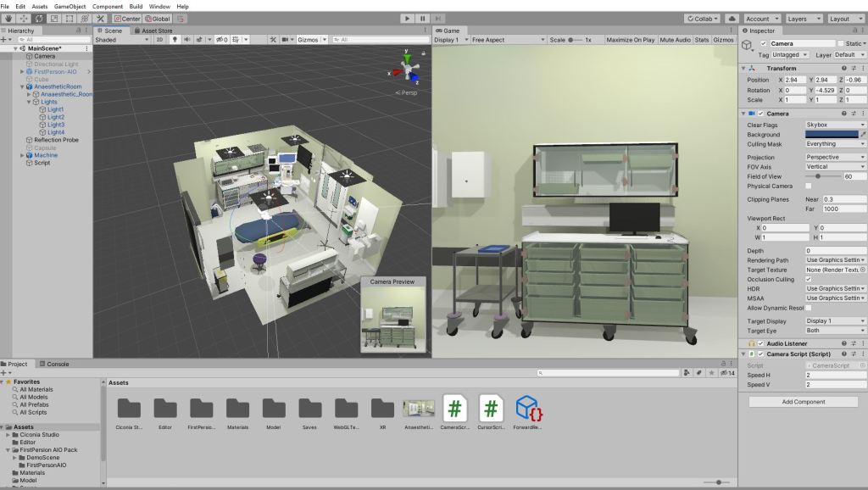The image size is (868, 490).
Task: Select the Hand tool in the toolbar
Action: (8, 19)
